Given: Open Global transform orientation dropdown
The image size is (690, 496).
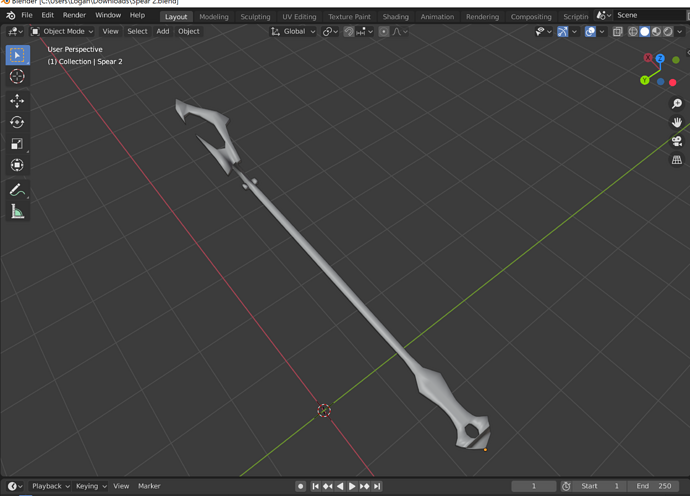Looking at the screenshot, I should (294, 32).
